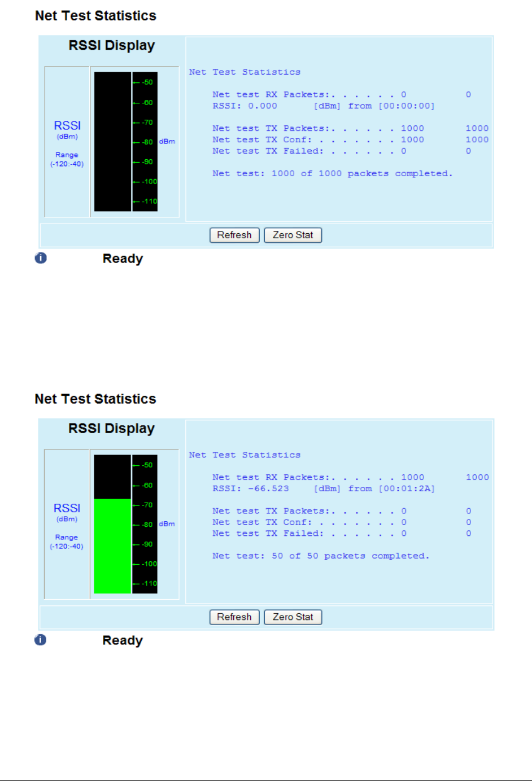Click the 'Net test RX Packets' row showing 0

tap(342, 94)
